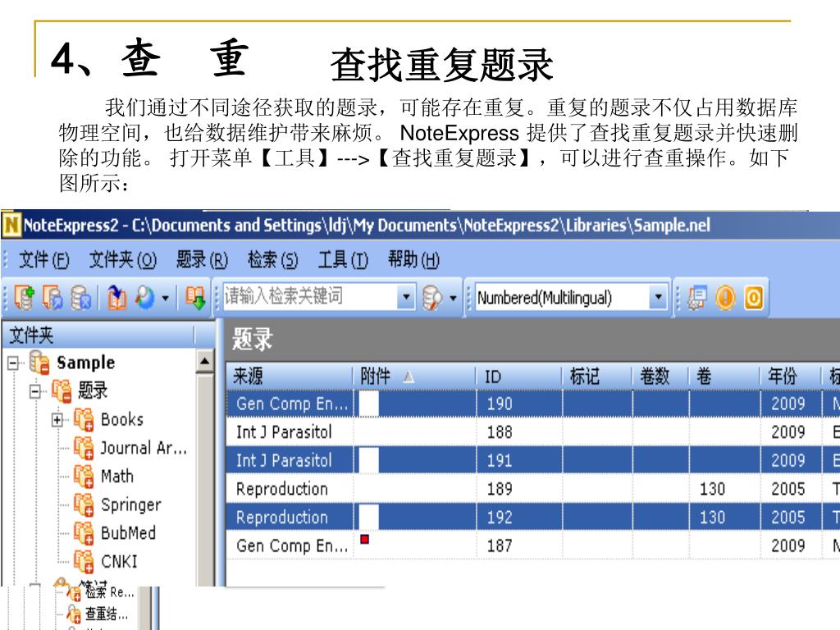Select the record row with ID 191

(x=533, y=460)
